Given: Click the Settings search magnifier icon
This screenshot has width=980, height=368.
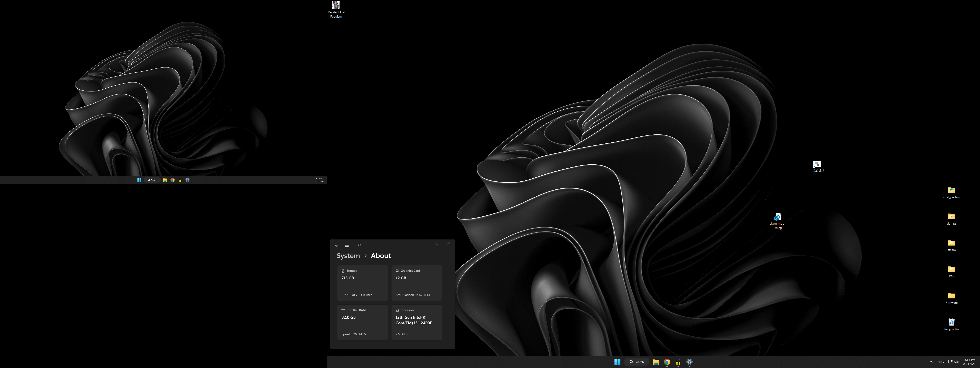Looking at the screenshot, I should click(359, 245).
